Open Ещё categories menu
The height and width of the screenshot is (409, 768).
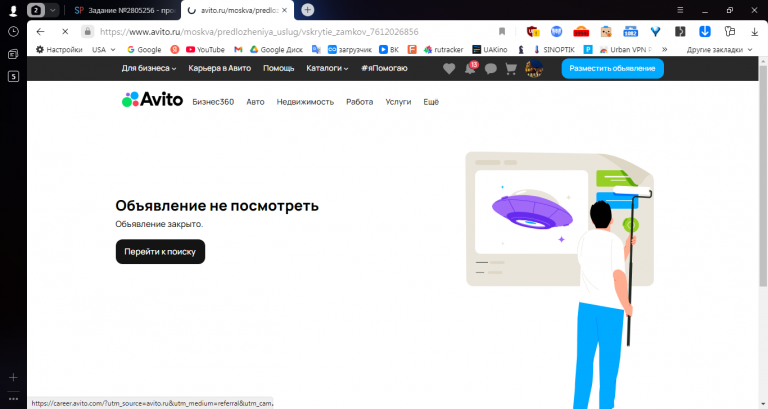point(431,102)
